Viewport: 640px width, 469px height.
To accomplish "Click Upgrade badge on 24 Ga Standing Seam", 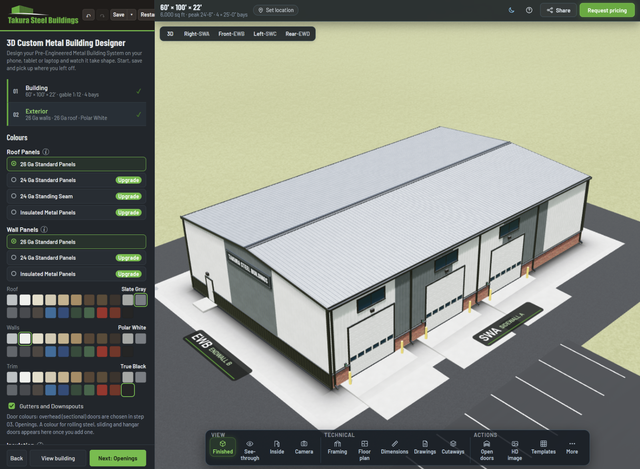I will pos(128,196).
